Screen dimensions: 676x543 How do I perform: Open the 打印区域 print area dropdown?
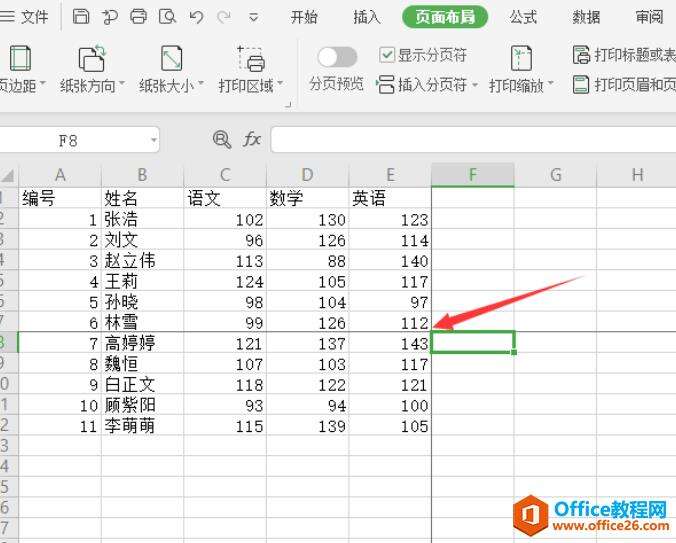coord(250,69)
